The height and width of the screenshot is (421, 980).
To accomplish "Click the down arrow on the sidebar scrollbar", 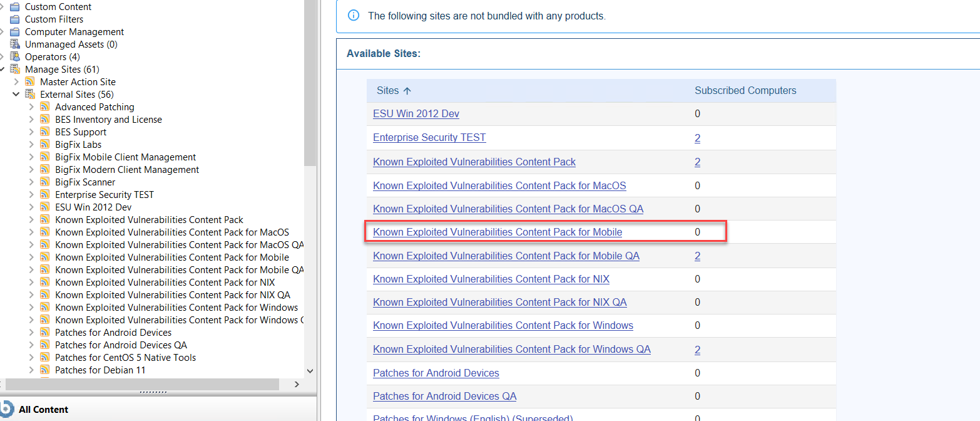I will click(x=310, y=371).
